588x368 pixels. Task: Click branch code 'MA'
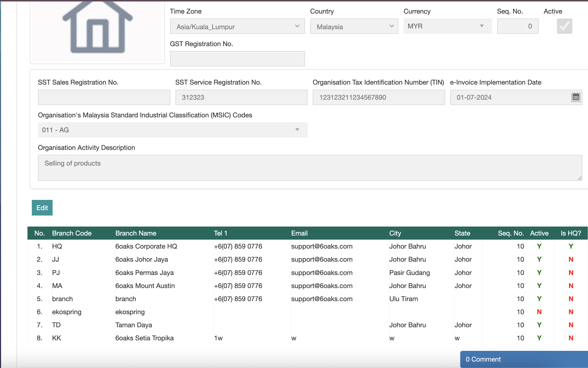click(57, 286)
